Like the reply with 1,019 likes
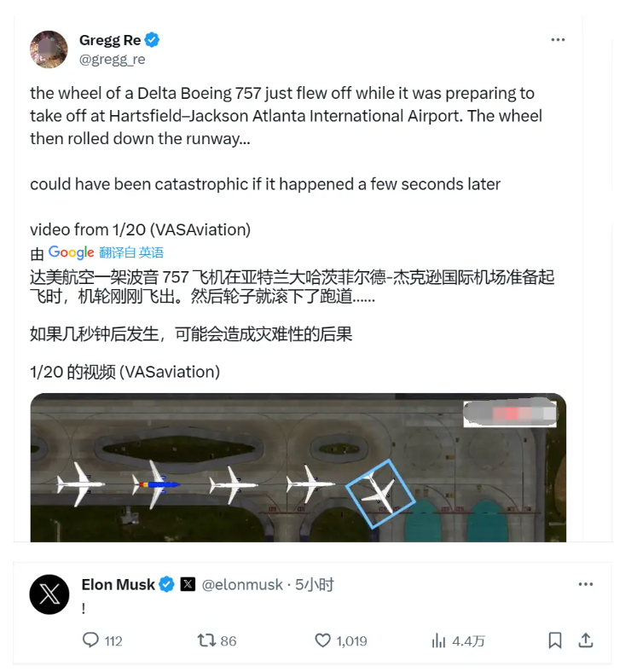This screenshot has height=672, width=631. [x=341, y=640]
